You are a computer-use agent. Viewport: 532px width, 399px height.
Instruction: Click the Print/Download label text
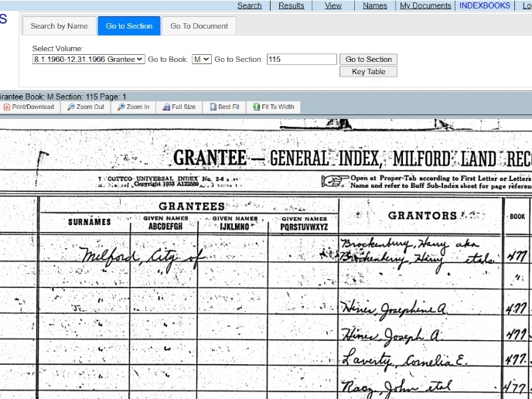click(33, 107)
